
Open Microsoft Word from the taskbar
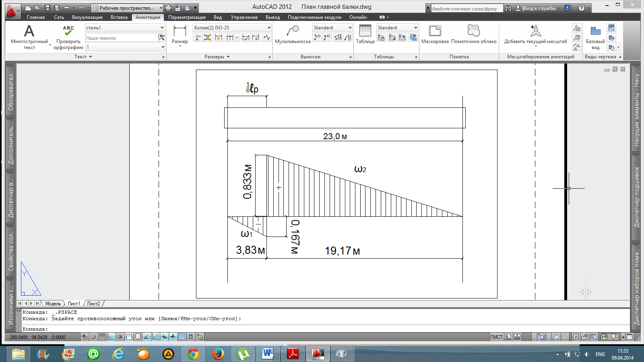tap(267, 354)
